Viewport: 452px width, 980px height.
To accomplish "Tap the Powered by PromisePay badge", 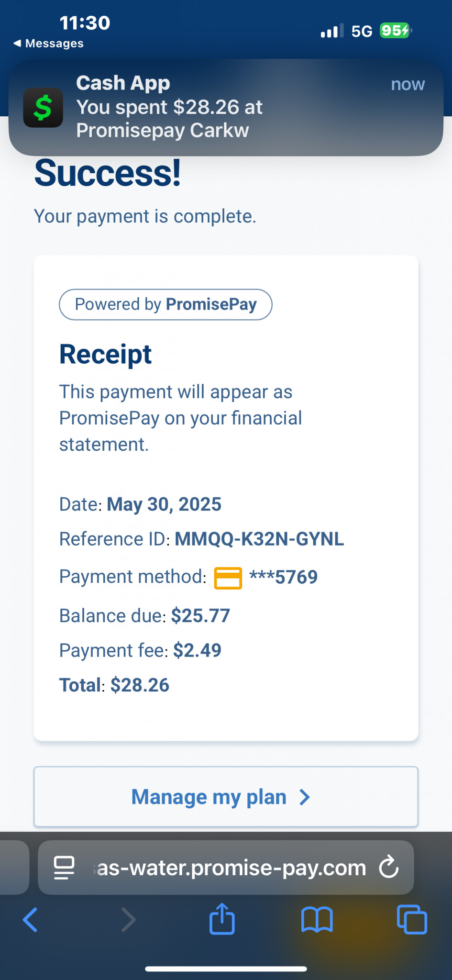I will [165, 304].
